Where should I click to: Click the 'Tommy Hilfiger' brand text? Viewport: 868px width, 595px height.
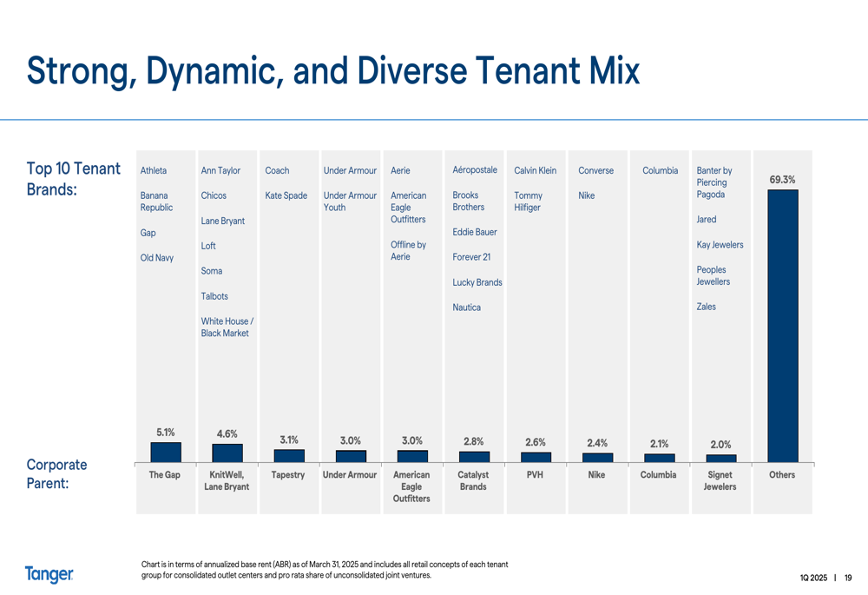click(x=528, y=202)
